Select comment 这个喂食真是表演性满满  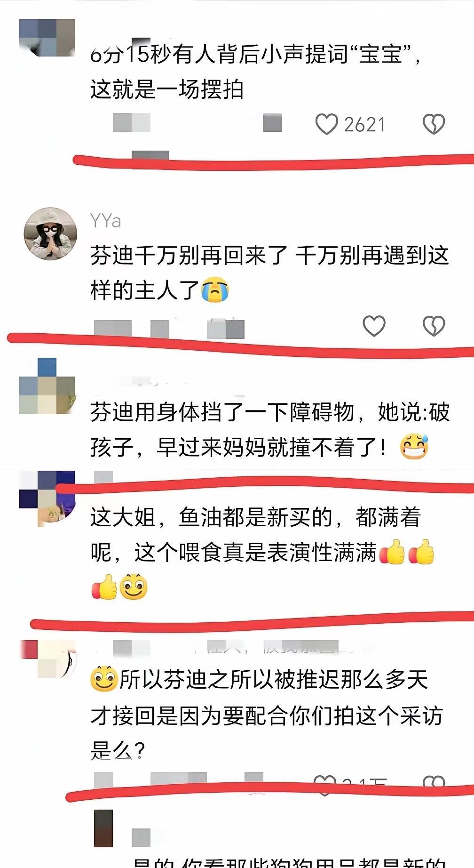click(255, 552)
